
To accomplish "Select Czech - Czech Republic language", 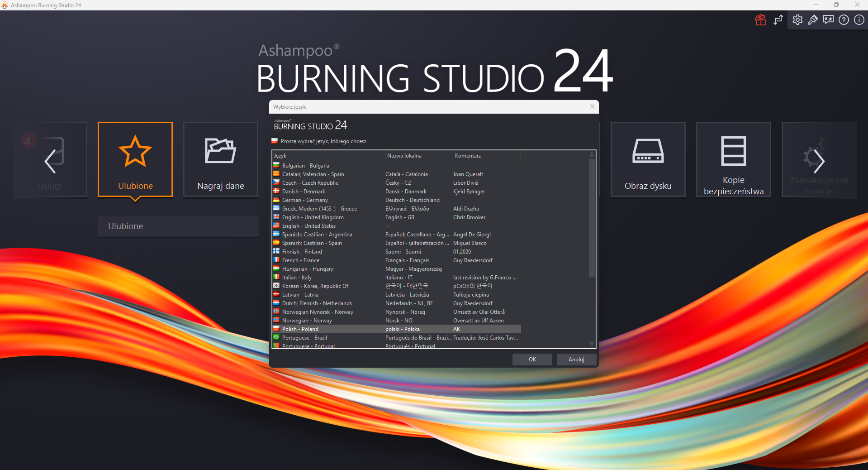I will tap(397, 183).
